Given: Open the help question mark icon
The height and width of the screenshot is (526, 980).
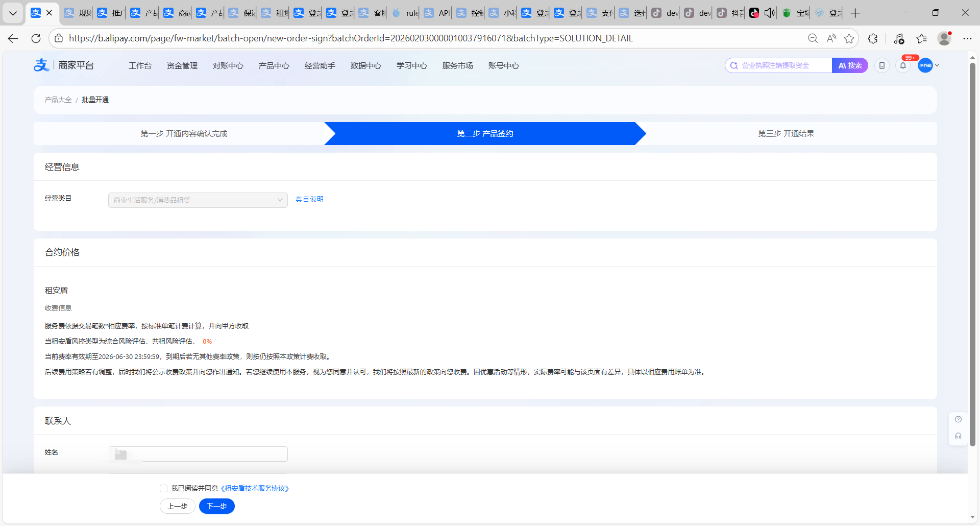Looking at the screenshot, I should pyautogui.click(x=958, y=419).
